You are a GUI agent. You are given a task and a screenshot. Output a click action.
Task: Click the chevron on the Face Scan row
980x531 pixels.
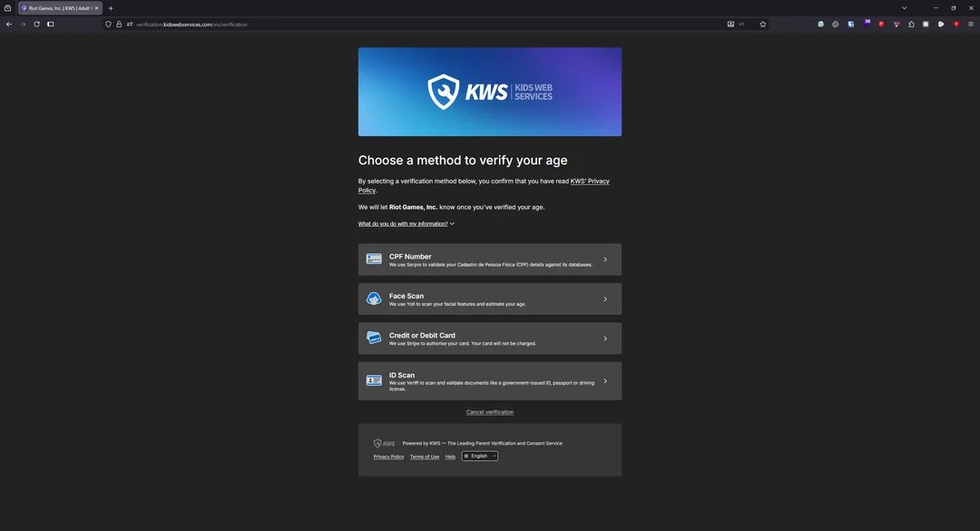point(605,299)
